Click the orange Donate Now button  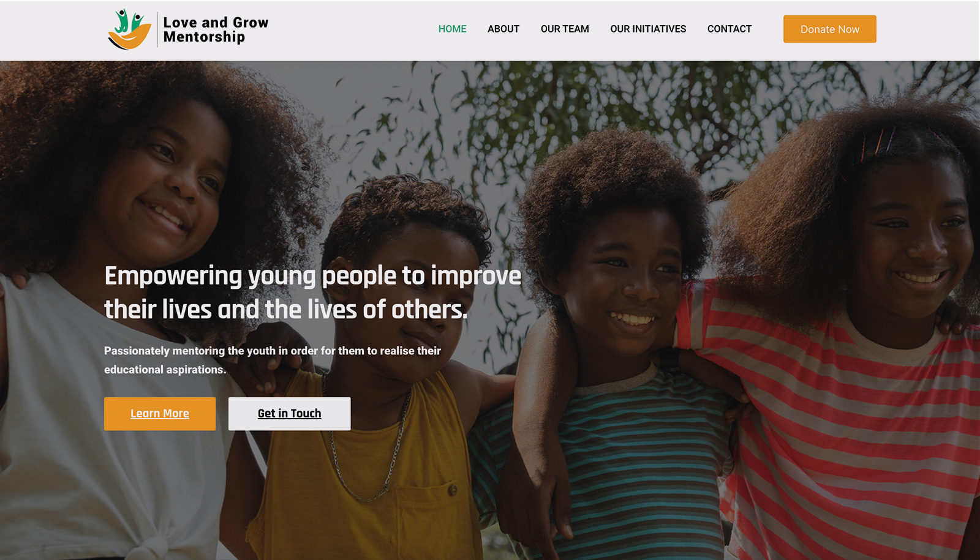click(829, 29)
